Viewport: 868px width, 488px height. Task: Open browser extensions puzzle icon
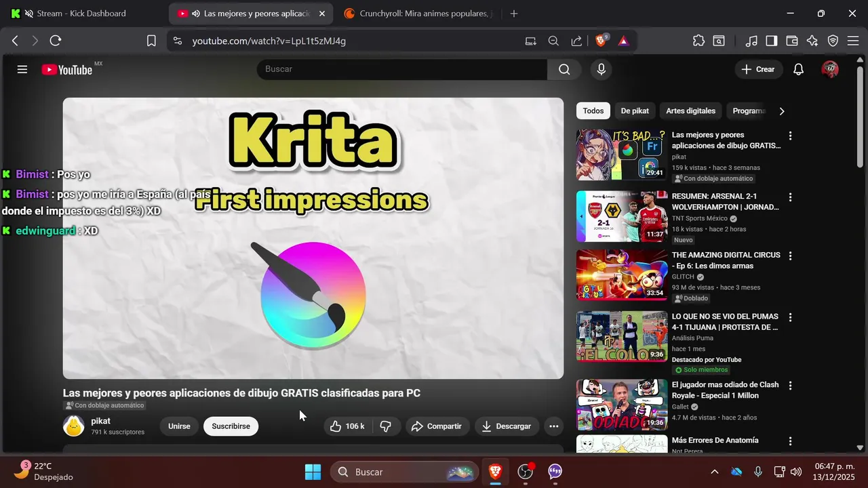point(698,41)
